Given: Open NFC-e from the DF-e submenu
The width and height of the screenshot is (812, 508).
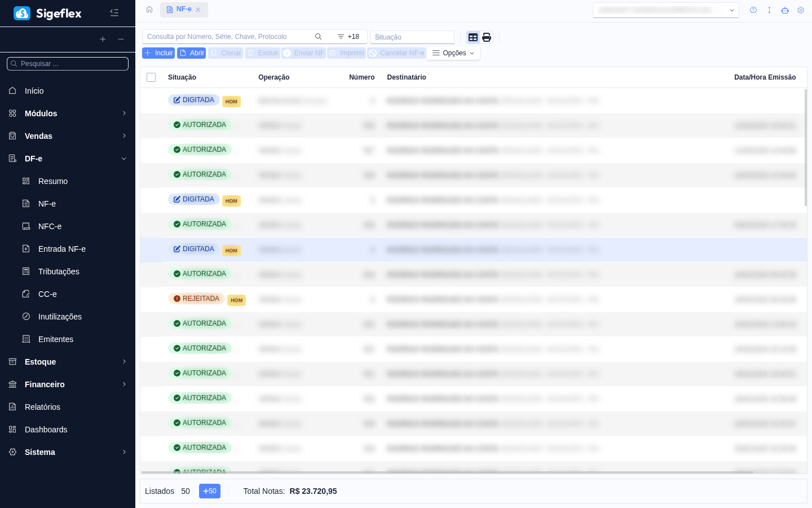Looking at the screenshot, I should click(50, 226).
